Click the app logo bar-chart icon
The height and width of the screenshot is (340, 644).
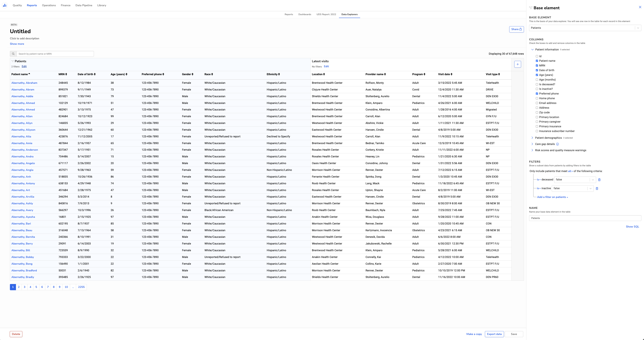click(5, 5)
